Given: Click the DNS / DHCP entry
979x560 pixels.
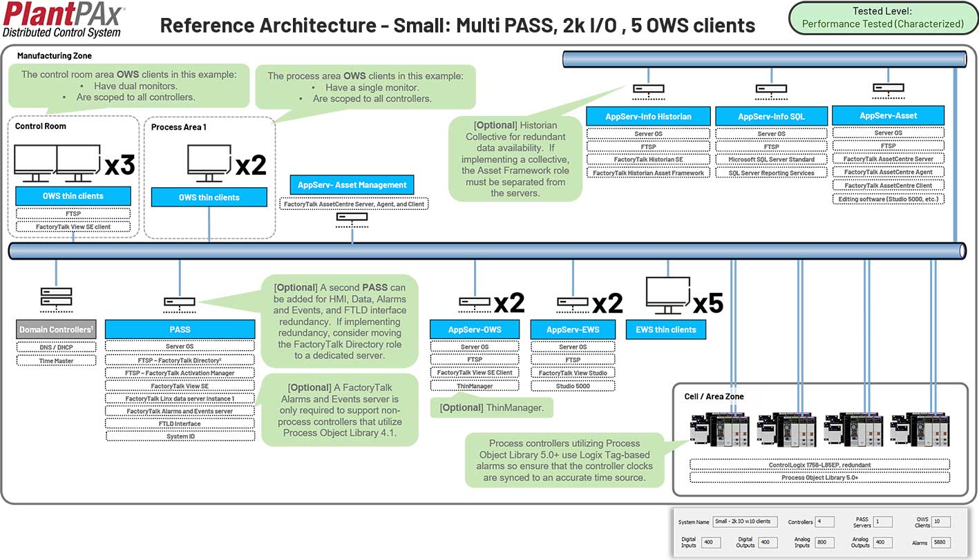Looking at the screenshot, I should coord(55,347).
